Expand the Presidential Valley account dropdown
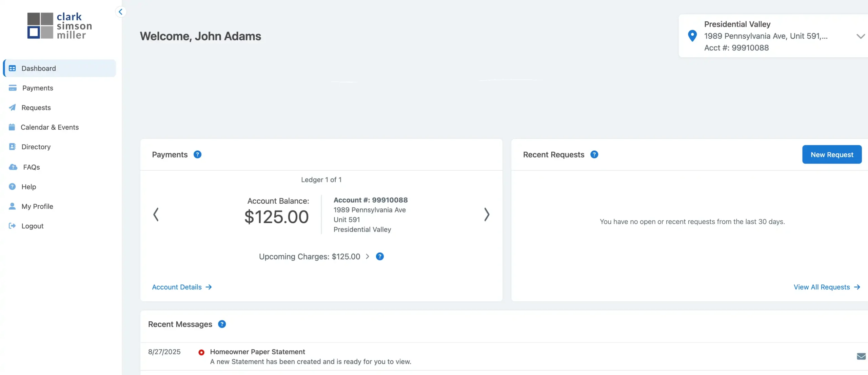868x375 pixels. click(x=860, y=36)
